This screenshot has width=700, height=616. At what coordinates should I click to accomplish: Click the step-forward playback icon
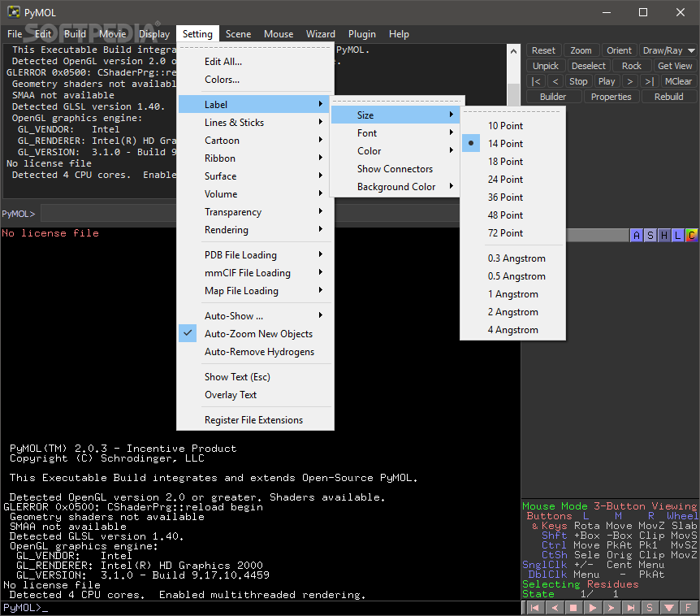tap(611, 608)
